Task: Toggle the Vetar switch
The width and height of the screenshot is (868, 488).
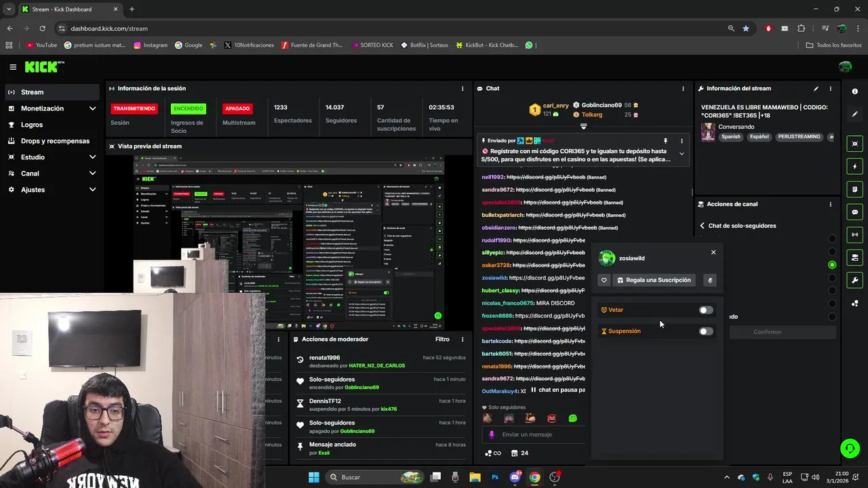Action: click(706, 310)
